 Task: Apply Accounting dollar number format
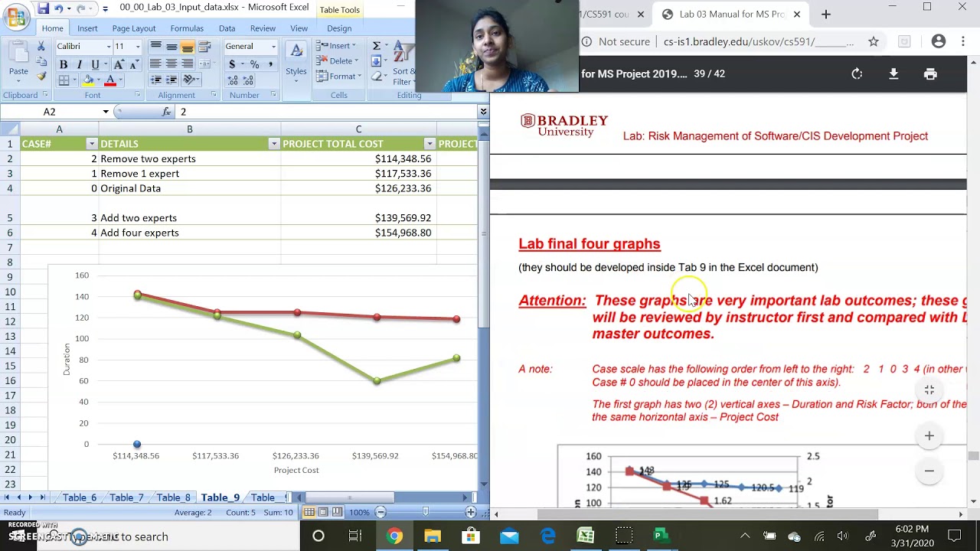pyautogui.click(x=232, y=64)
